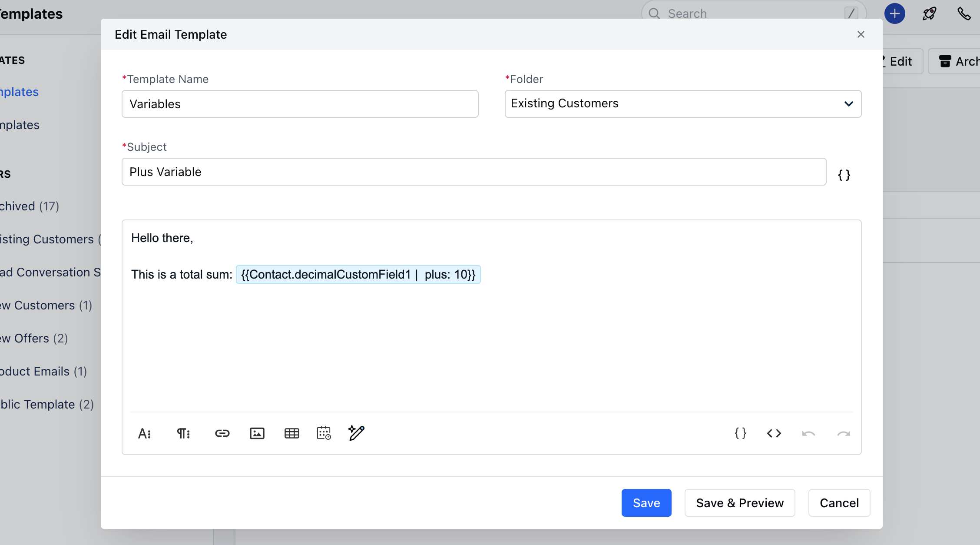
Task: Open the font formatting options icon
Action: tap(144, 433)
